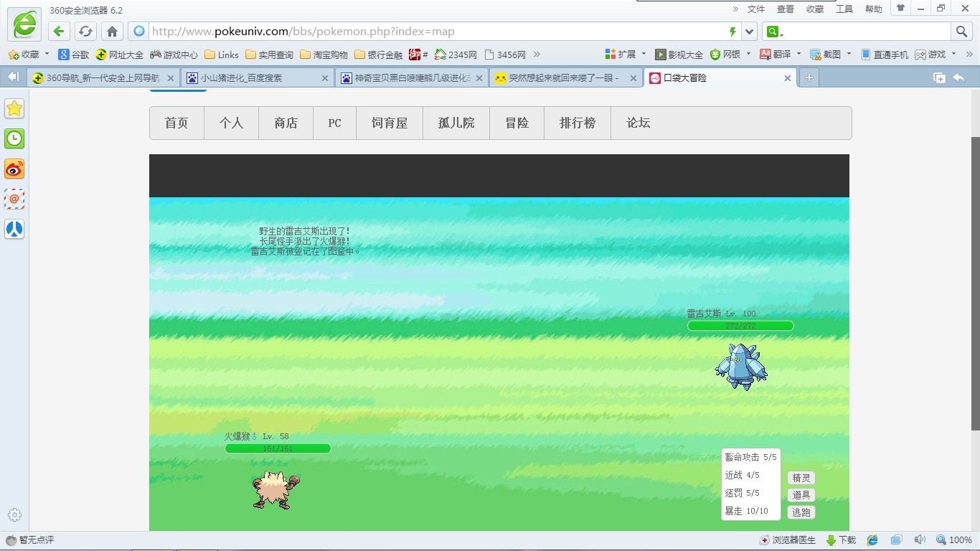The image size is (980, 551).
Task: Show more bookmarks via overflow chevron
Action: click(537, 55)
